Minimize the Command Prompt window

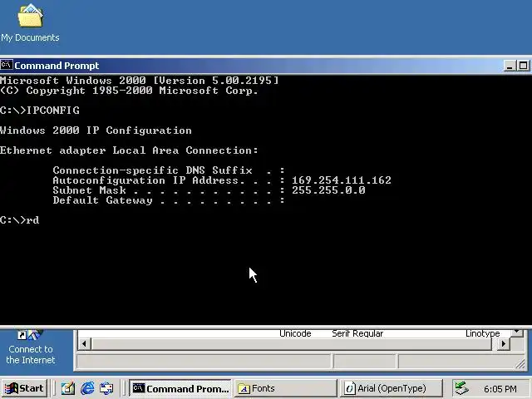pyautogui.click(x=510, y=66)
